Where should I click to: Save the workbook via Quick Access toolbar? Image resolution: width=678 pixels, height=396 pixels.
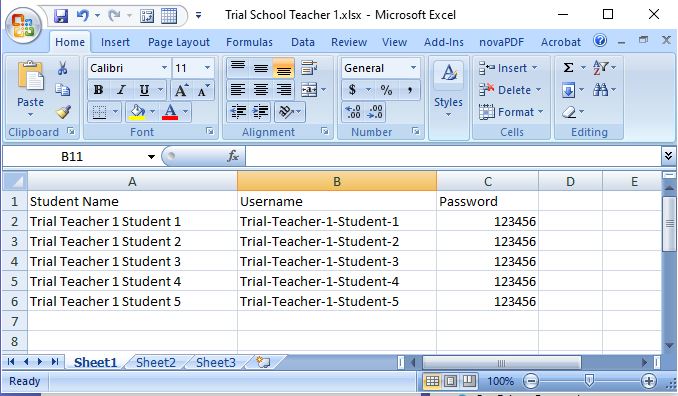click(61, 16)
